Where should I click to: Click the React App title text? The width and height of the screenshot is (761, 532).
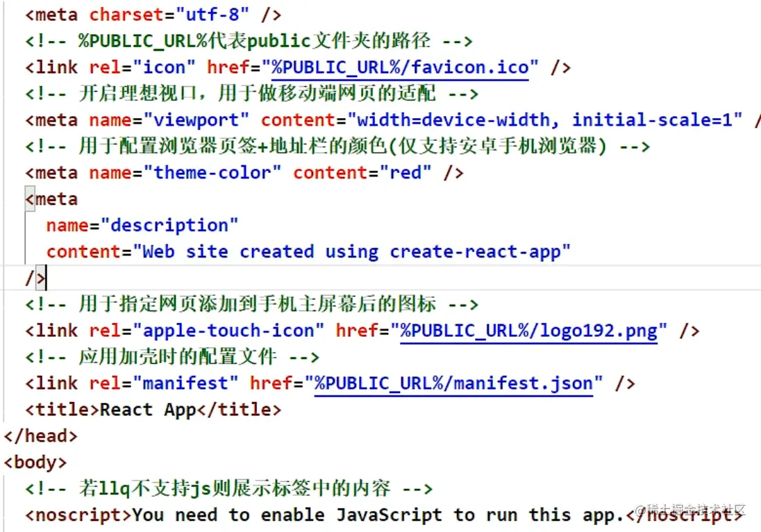tap(147, 410)
